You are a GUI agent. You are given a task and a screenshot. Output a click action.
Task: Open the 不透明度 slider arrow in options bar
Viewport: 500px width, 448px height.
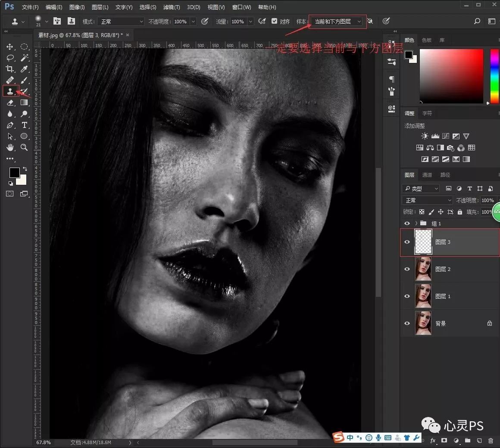tap(193, 22)
